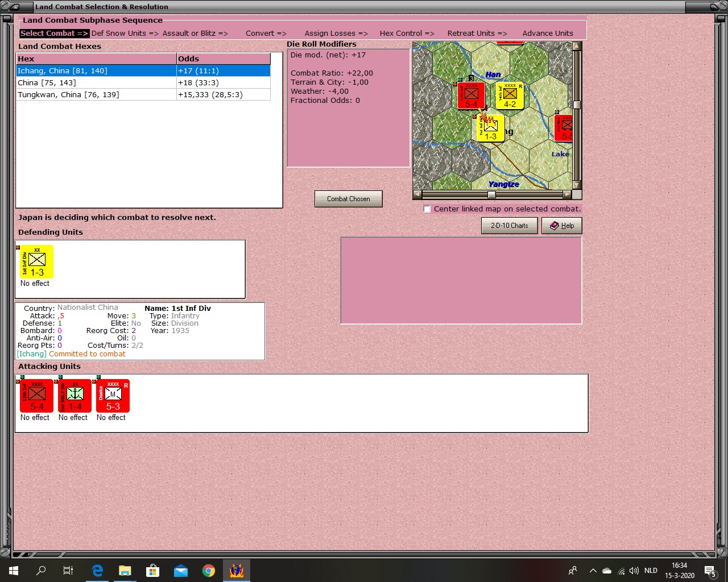
Task: Click the Combat Ratio: +22,00 line
Action: point(332,73)
